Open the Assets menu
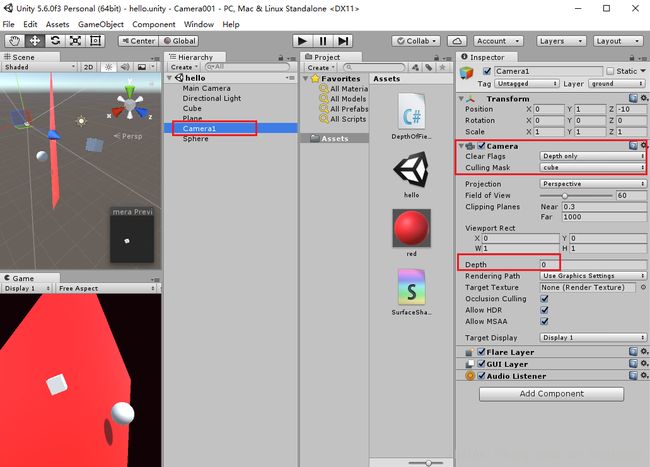This screenshot has width=650, height=467. point(57,24)
